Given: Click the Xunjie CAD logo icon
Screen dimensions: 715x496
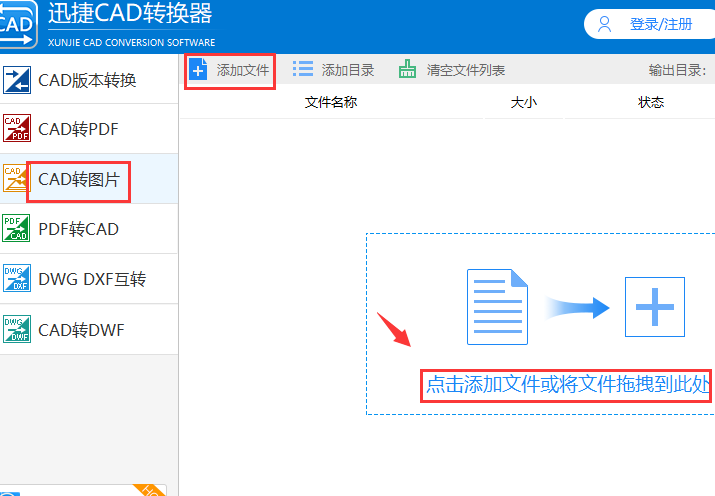Looking at the screenshot, I should pos(16,24).
